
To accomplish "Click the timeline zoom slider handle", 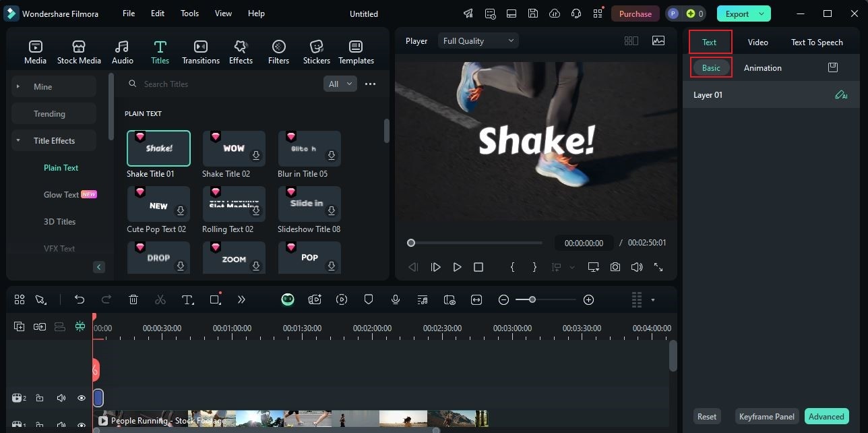I will [532, 299].
